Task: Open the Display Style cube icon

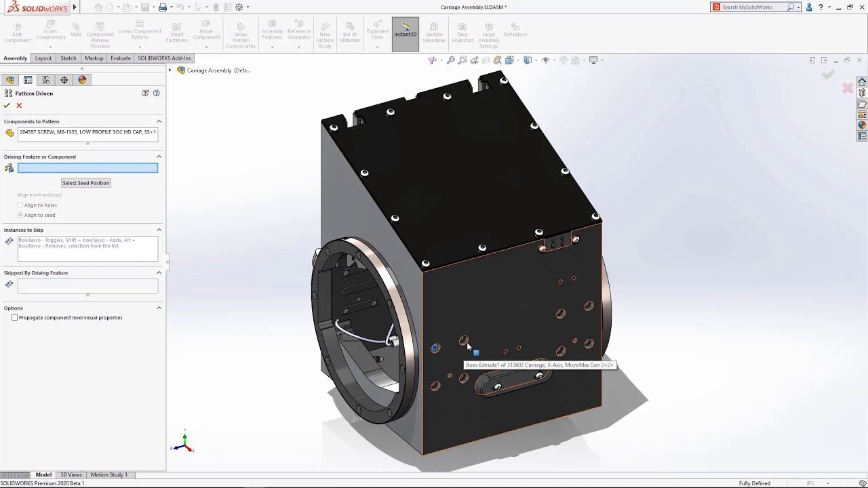Action: point(528,60)
